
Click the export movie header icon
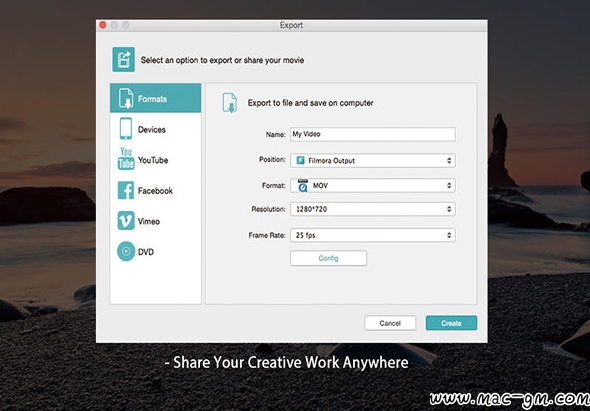point(123,59)
